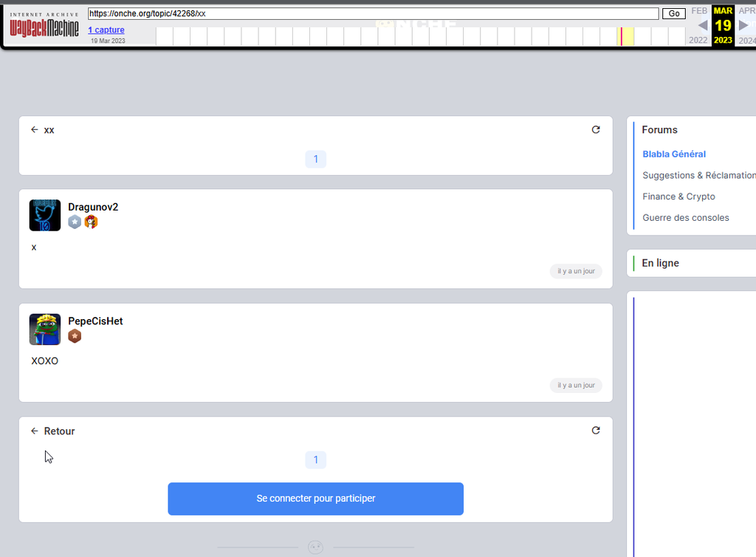Open PepeCisHet's frog avatar
This screenshot has height=557, width=756.
coord(45,329)
